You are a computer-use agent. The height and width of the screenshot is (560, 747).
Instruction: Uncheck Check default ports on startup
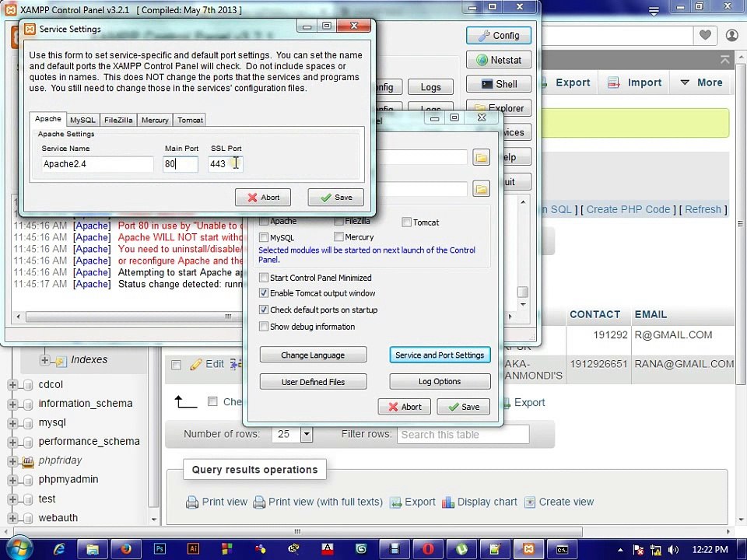264,310
